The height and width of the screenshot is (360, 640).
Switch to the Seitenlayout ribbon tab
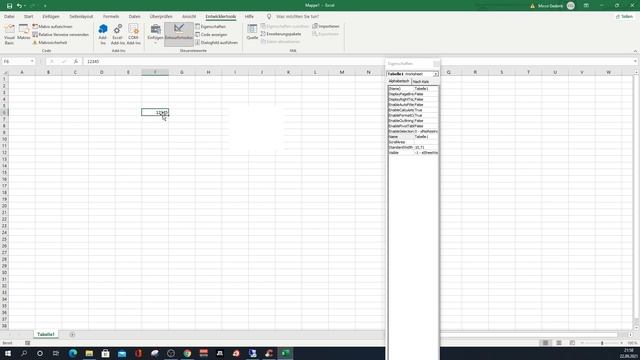pyautogui.click(x=81, y=16)
